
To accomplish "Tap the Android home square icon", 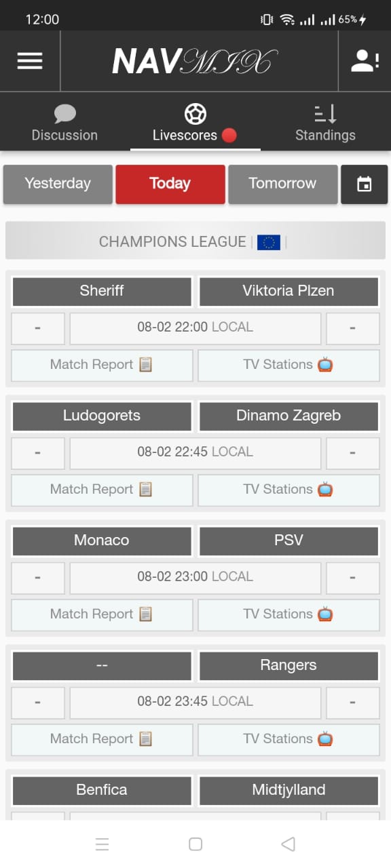I will point(195,844).
